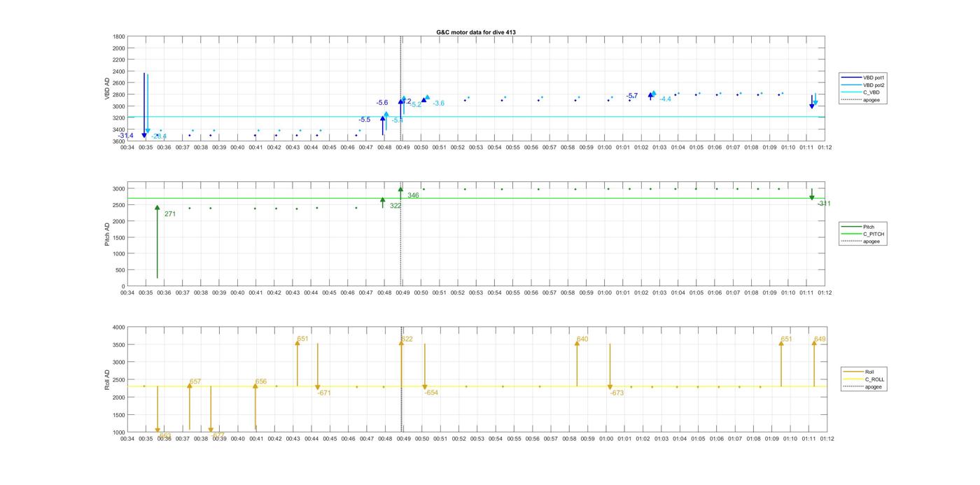980x485 pixels.
Task: Click the '271' pitch data label
Action: point(170,214)
